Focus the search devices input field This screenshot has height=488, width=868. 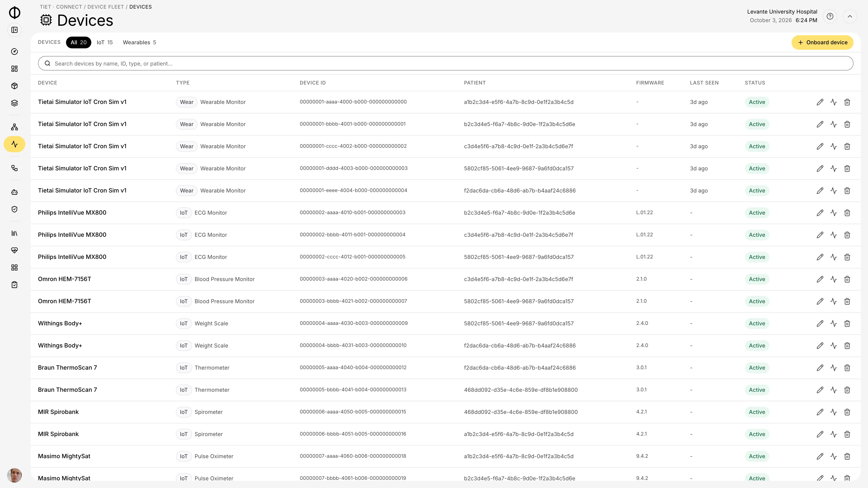click(x=446, y=63)
